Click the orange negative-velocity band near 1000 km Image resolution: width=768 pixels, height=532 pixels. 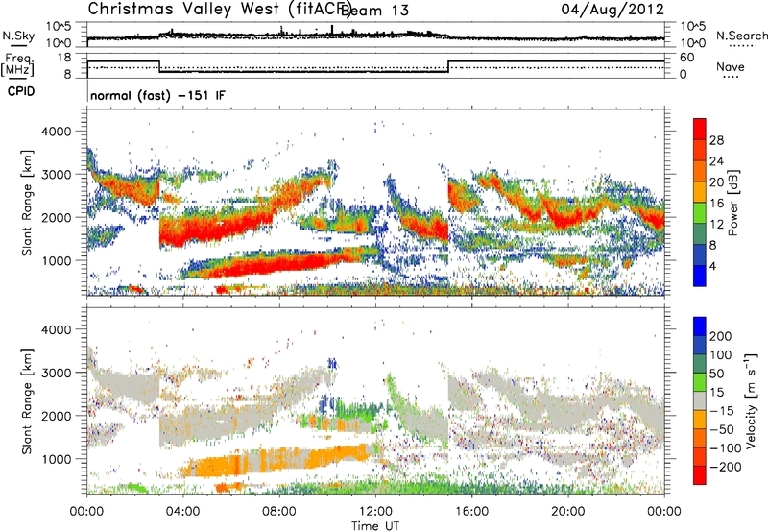coord(275,460)
